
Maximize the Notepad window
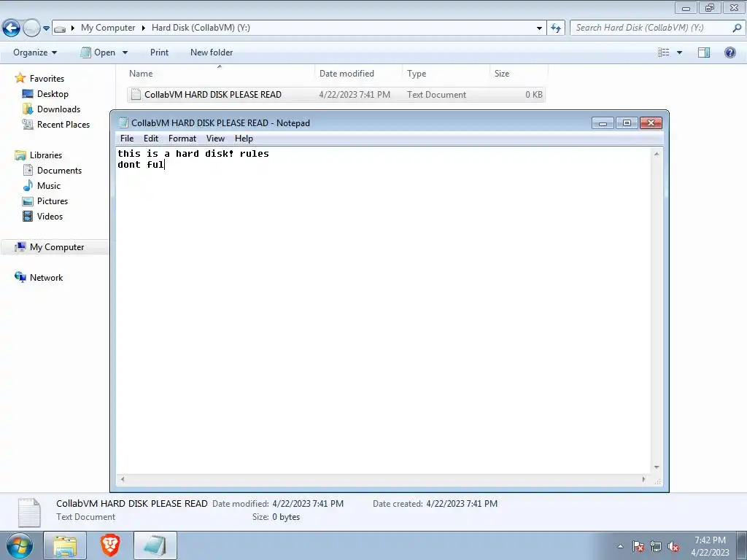pos(627,123)
